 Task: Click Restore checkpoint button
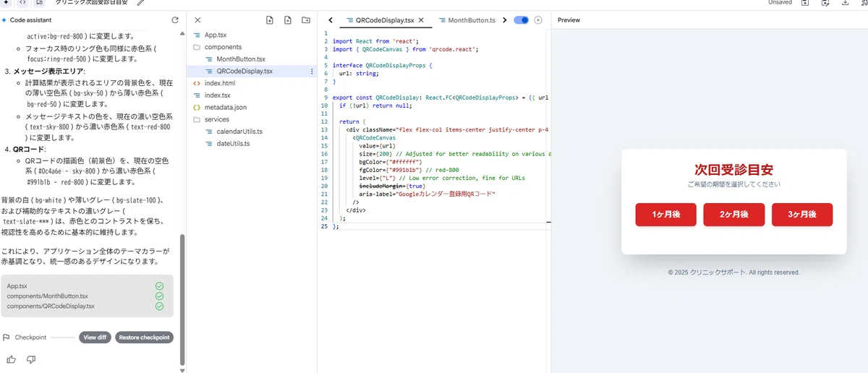point(144,338)
